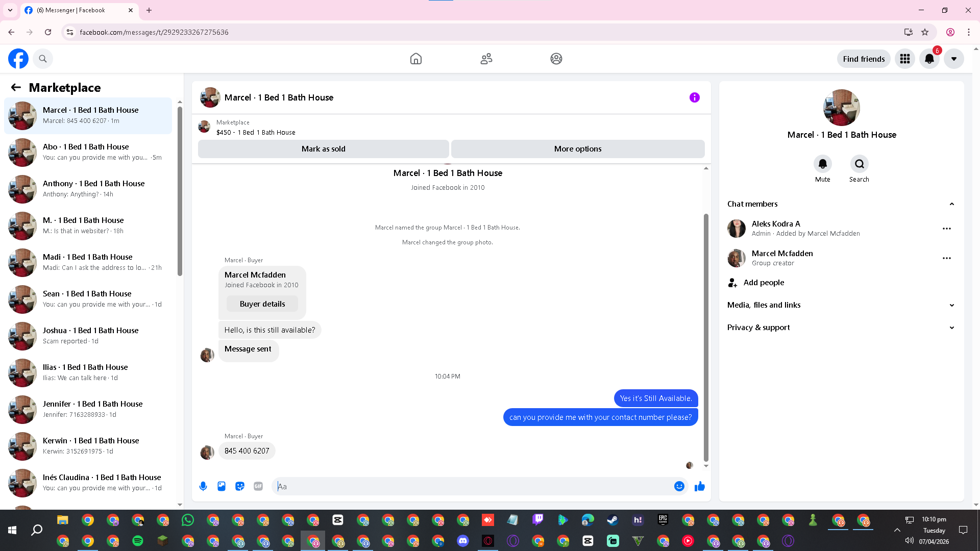
Task: Open the Joshua chat marked Scam reported
Action: click(88, 336)
